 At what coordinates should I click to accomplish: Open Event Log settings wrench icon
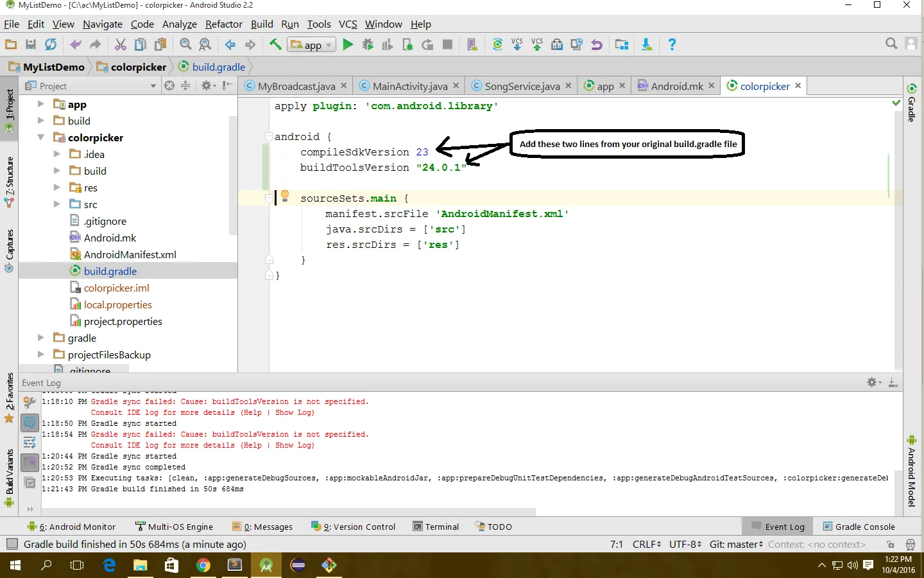coord(30,402)
